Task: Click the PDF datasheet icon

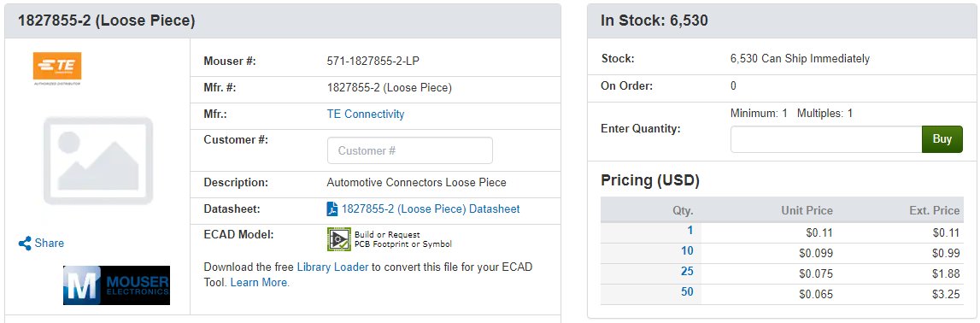Action: tap(332, 209)
